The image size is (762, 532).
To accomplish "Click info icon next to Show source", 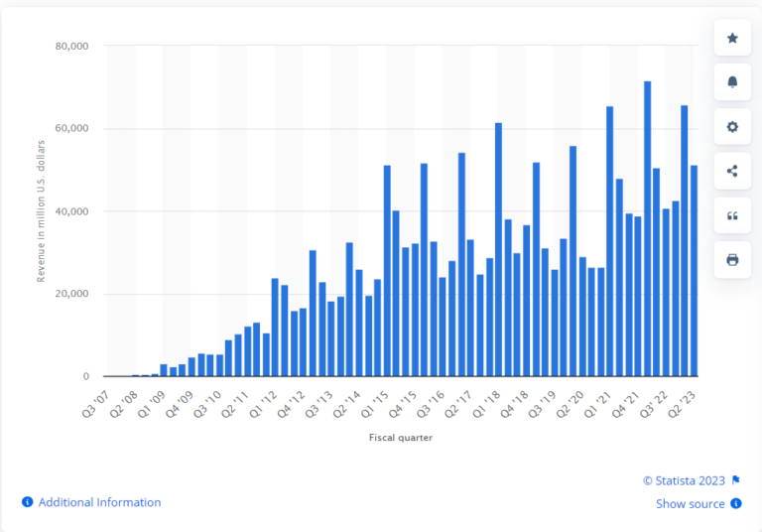I will 736,503.
